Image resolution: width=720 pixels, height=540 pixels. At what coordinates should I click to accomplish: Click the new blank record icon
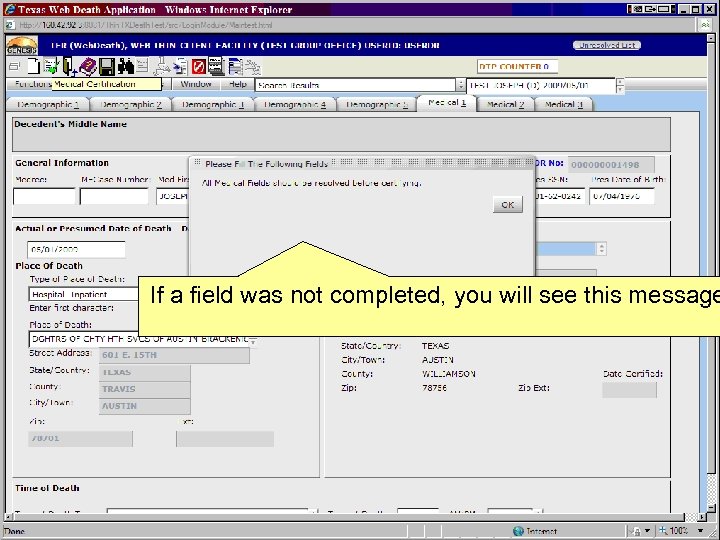(34, 67)
